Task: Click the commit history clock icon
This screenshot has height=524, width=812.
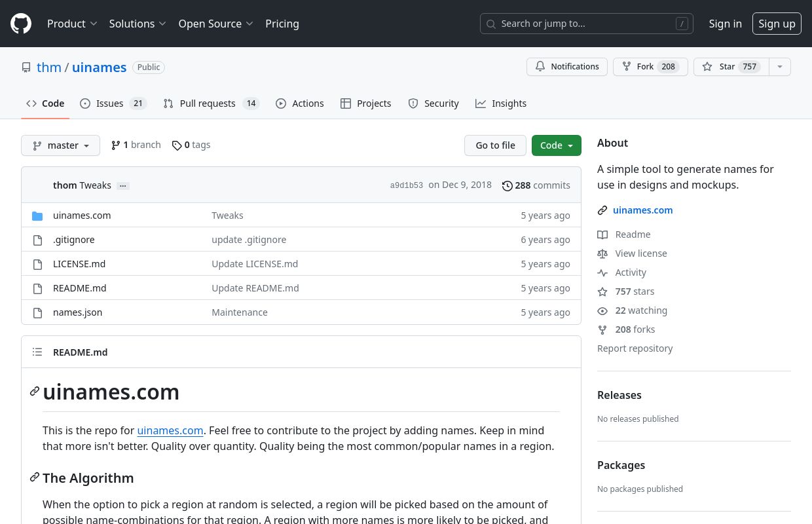Action: click(507, 185)
